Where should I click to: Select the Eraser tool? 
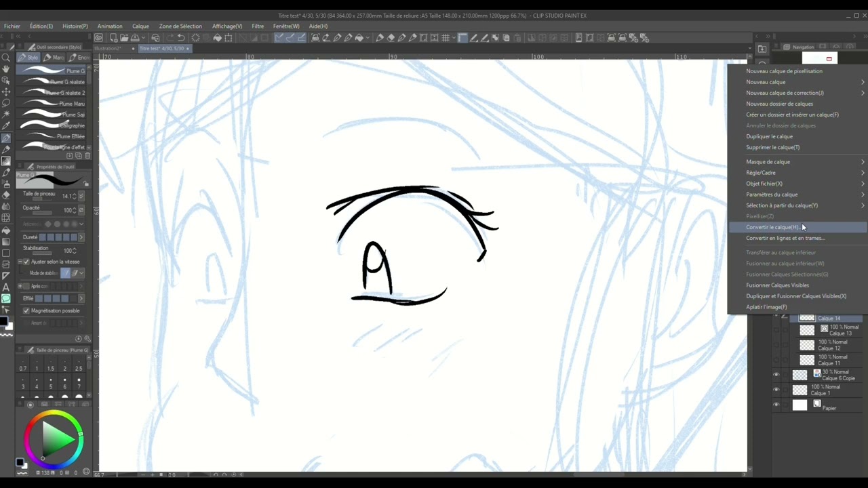(x=6, y=195)
